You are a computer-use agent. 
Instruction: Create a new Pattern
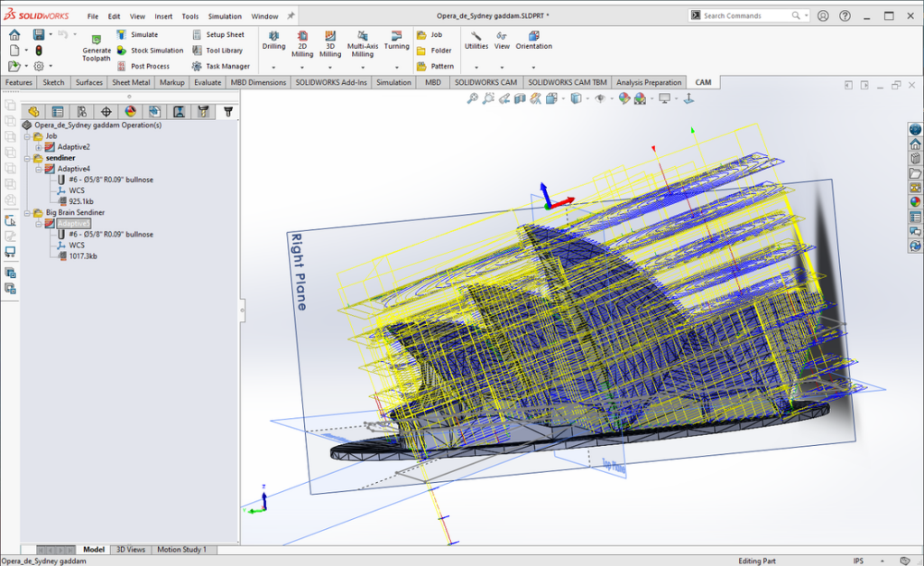tap(435, 66)
